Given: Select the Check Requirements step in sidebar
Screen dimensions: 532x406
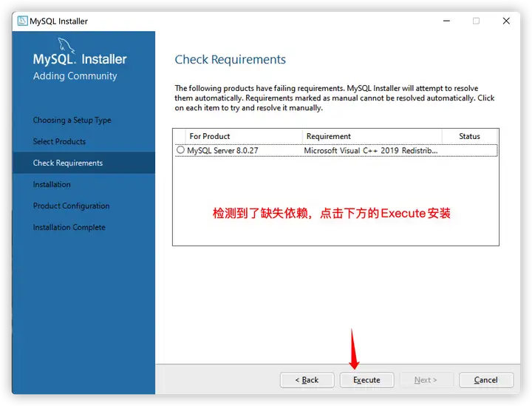Looking at the screenshot, I should [x=83, y=163].
